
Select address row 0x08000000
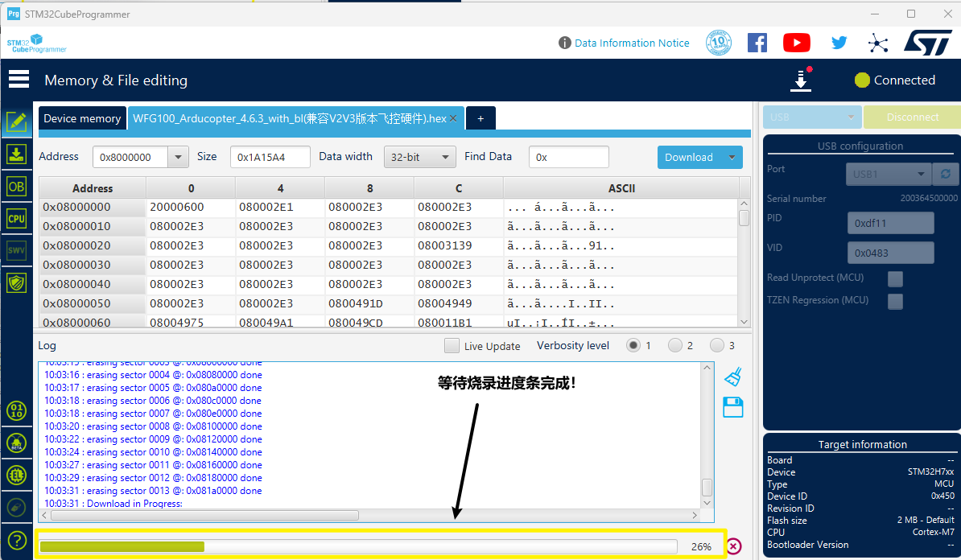point(93,207)
